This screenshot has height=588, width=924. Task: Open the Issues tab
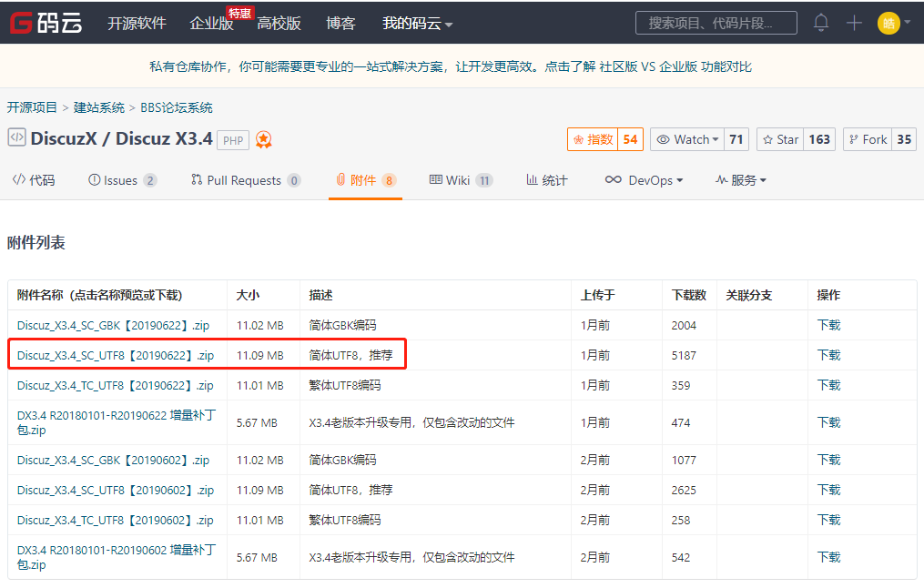click(x=122, y=180)
